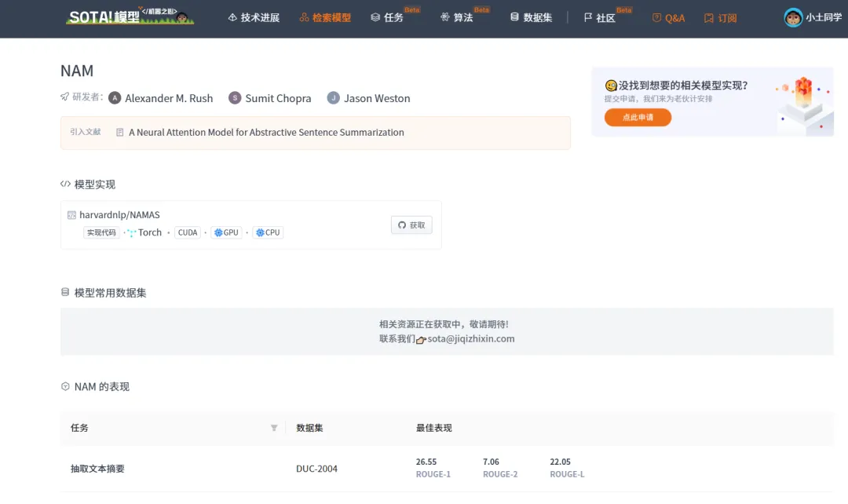Click the 小土同学 user avatar
848x504 pixels.
793,18
